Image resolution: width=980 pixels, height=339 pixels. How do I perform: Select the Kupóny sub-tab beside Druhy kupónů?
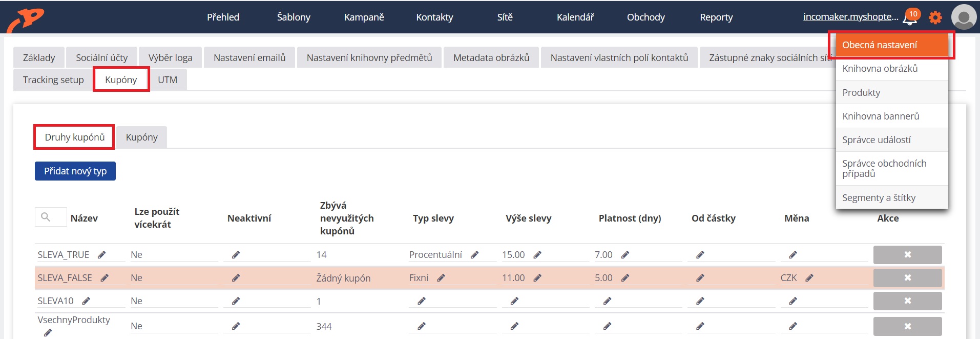[141, 137]
